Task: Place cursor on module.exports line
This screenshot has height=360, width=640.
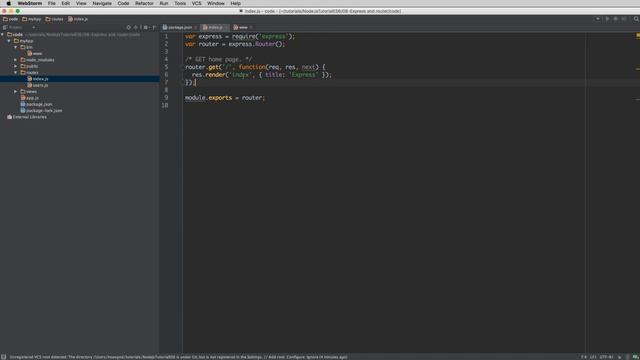Action: 225,98
